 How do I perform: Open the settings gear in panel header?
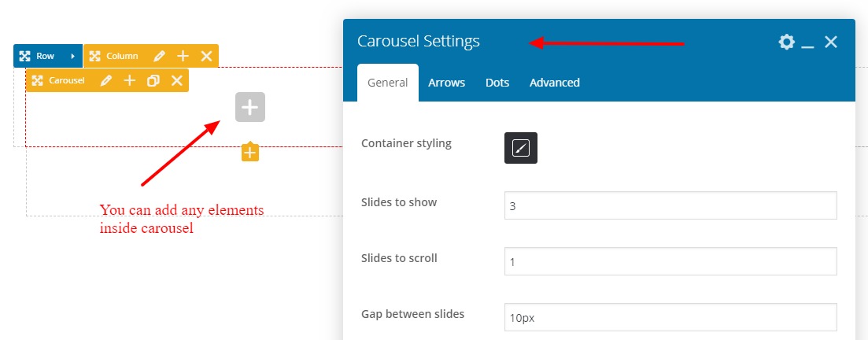(786, 42)
